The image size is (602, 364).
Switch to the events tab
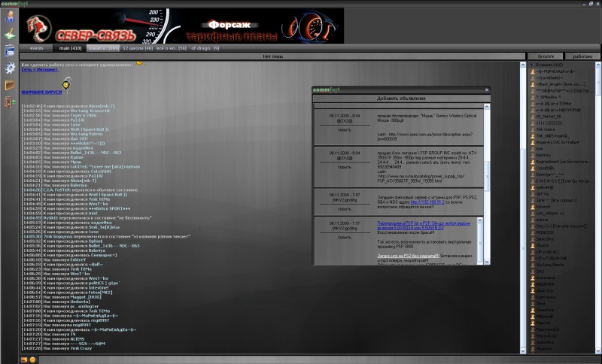tap(36, 48)
